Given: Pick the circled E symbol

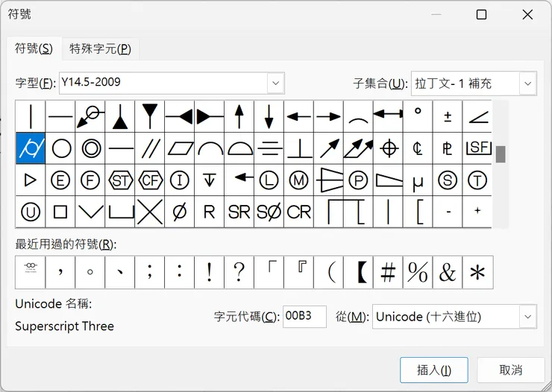Looking at the screenshot, I should (60, 180).
